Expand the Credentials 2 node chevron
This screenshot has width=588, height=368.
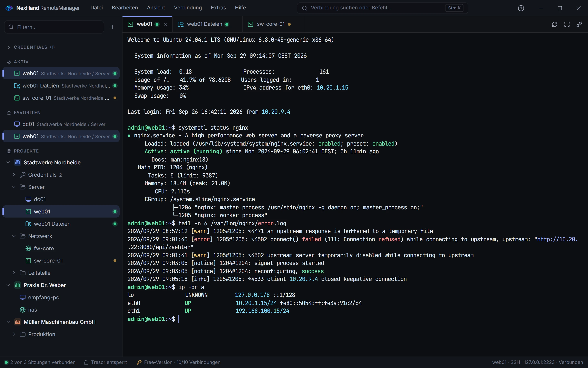tap(14, 175)
